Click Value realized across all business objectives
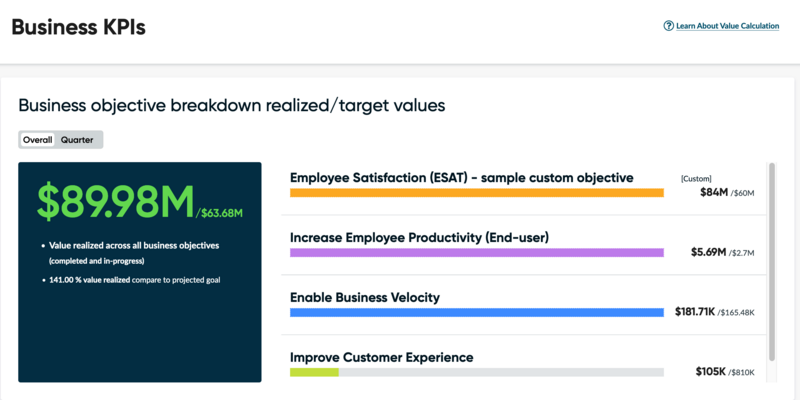 (134, 246)
